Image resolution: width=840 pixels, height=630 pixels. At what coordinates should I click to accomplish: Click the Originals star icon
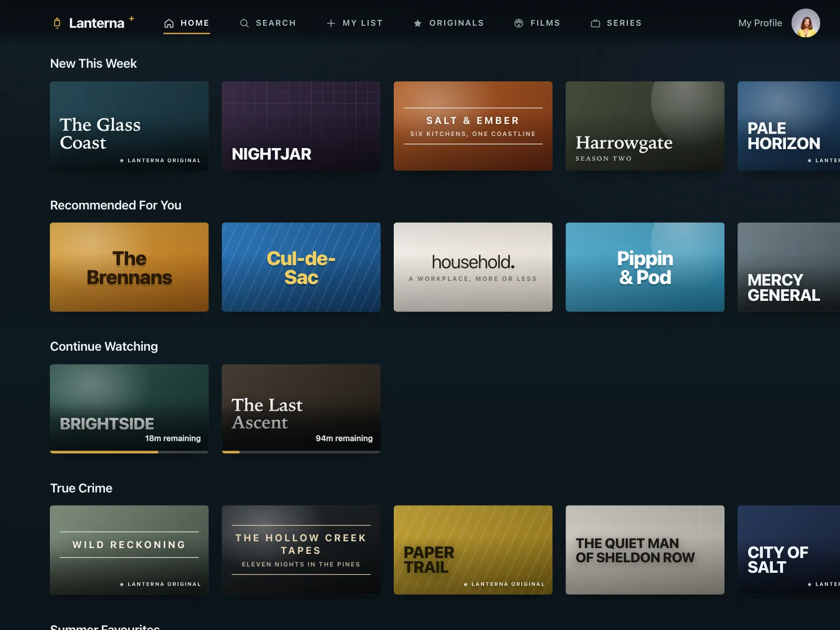coord(418,23)
